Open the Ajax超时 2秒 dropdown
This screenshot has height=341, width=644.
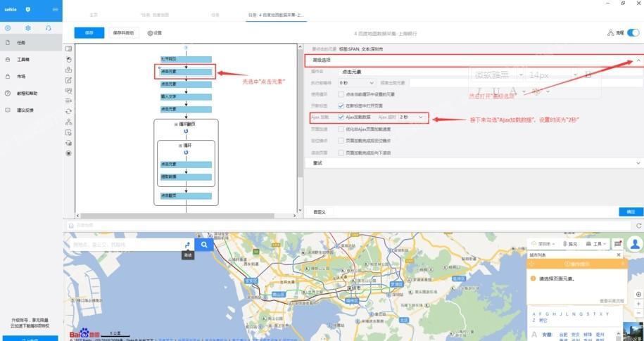point(410,117)
